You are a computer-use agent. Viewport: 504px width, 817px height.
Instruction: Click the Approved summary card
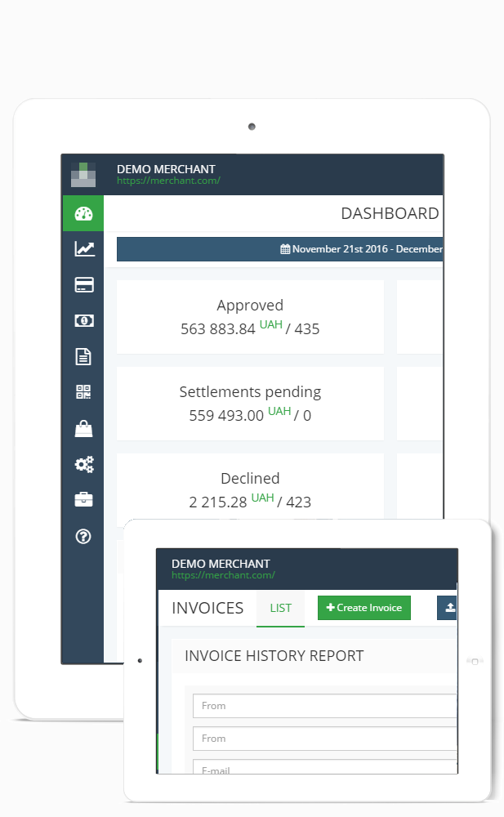[x=250, y=317]
